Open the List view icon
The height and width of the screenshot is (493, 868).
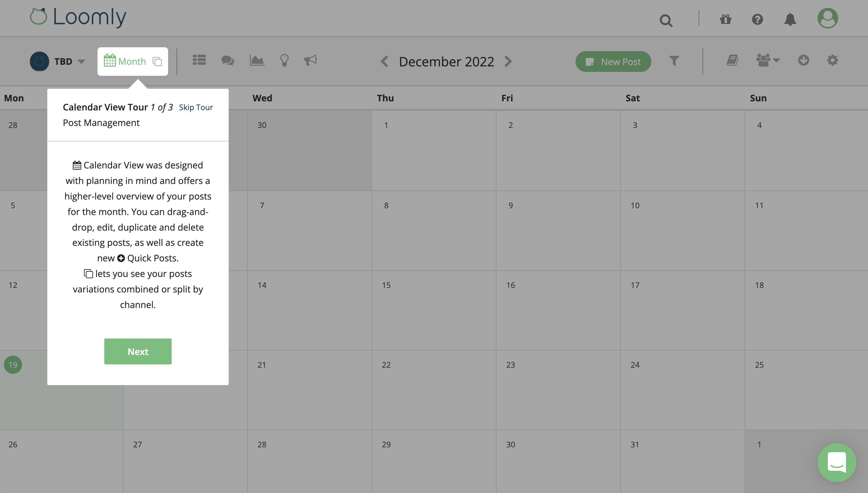click(198, 61)
